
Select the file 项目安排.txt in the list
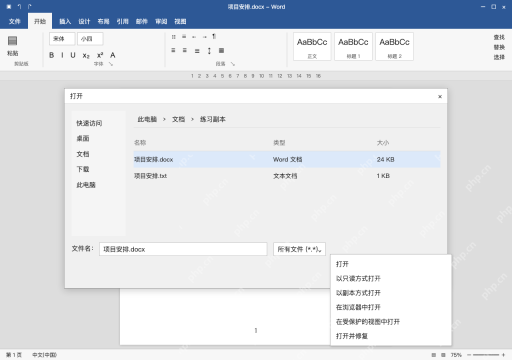point(287,176)
